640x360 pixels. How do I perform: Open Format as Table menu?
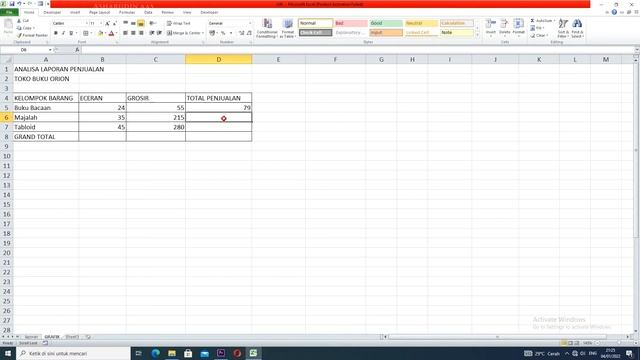click(x=288, y=28)
